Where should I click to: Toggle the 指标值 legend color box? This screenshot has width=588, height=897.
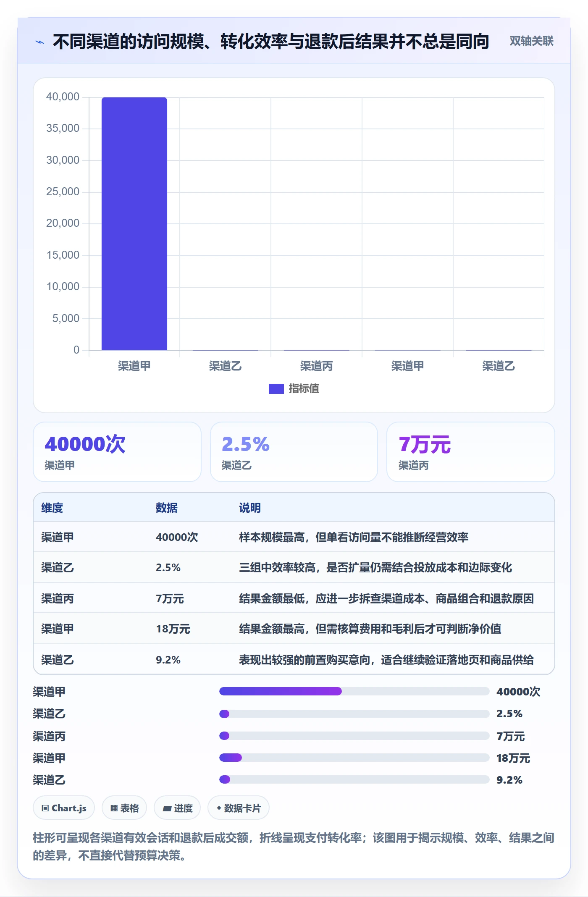coord(276,389)
